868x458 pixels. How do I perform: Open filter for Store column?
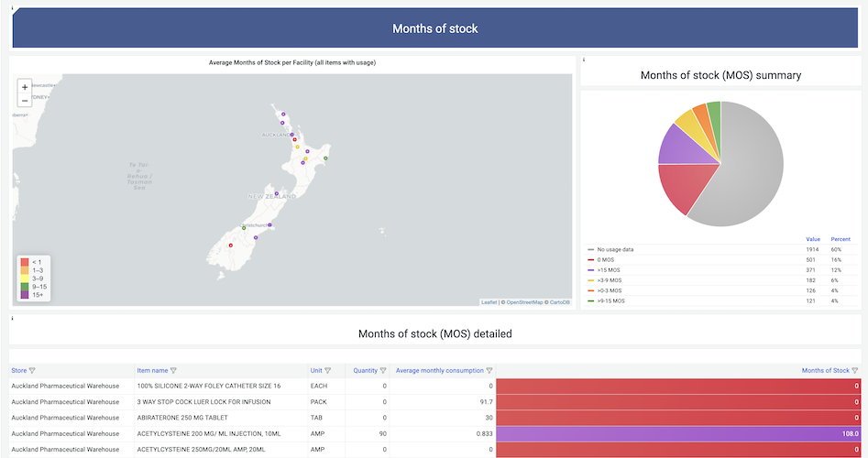(x=33, y=371)
